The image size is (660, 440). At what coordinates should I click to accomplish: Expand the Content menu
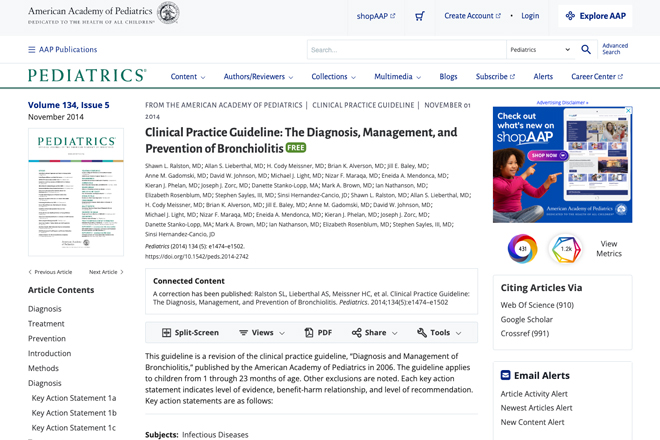pos(188,77)
